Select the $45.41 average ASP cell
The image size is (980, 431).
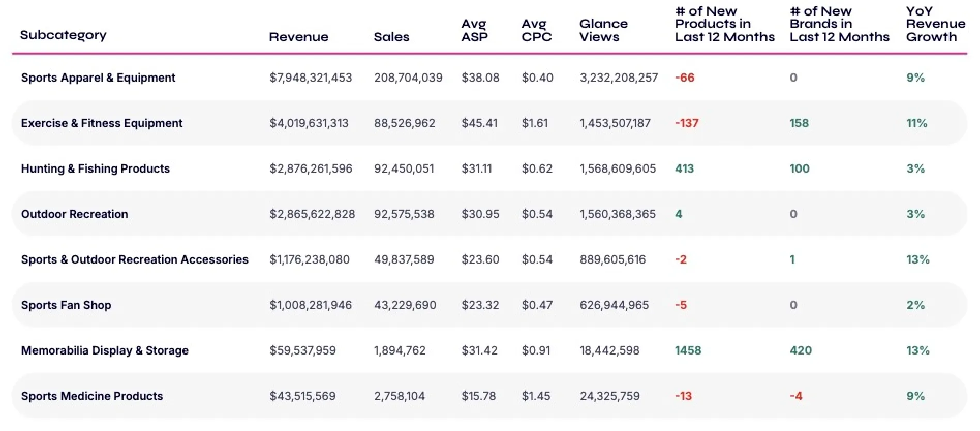(479, 123)
